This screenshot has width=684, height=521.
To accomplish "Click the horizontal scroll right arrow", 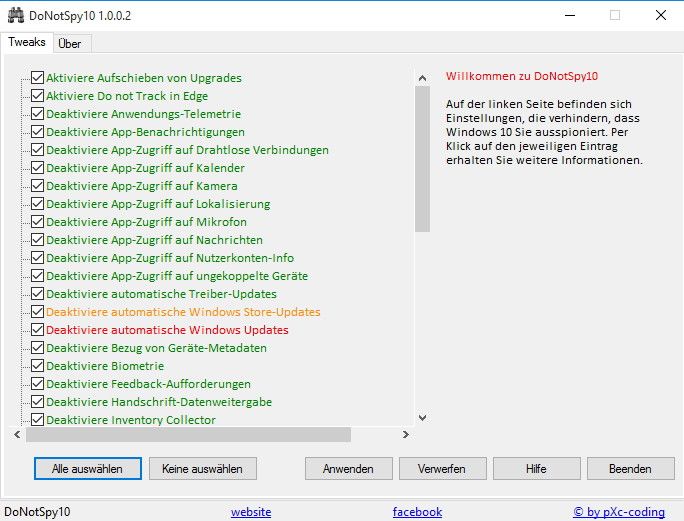I will [x=406, y=435].
